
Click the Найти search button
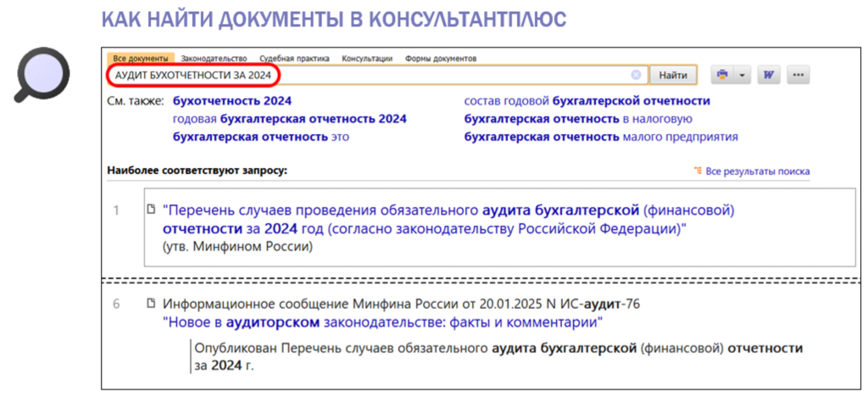[673, 75]
